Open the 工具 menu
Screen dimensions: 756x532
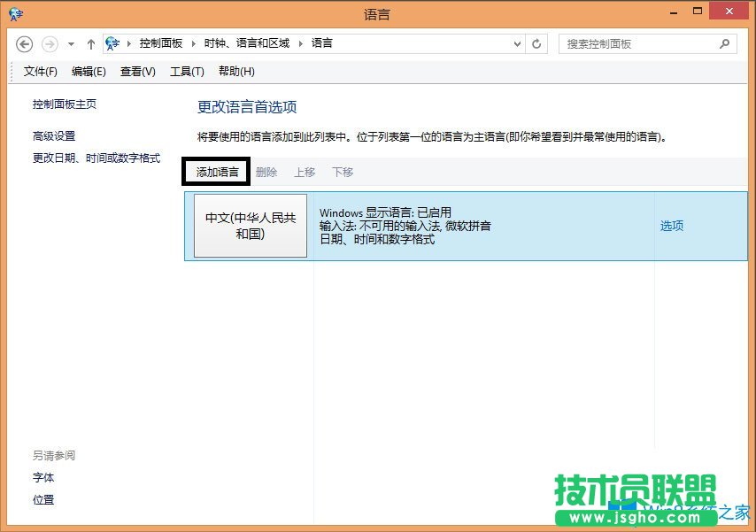click(x=186, y=72)
